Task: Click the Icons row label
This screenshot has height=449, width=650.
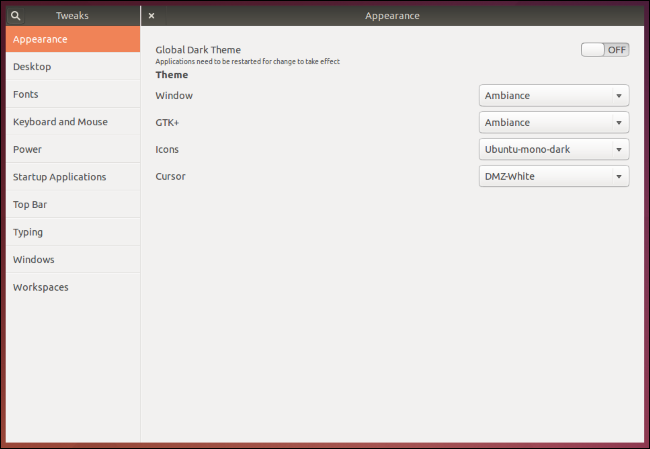Action: pos(167,149)
